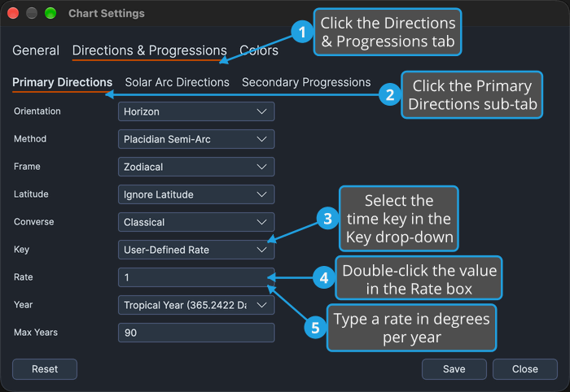Open the Converse dropdown set to Classical
The height and width of the screenshot is (392, 570).
point(196,222)
